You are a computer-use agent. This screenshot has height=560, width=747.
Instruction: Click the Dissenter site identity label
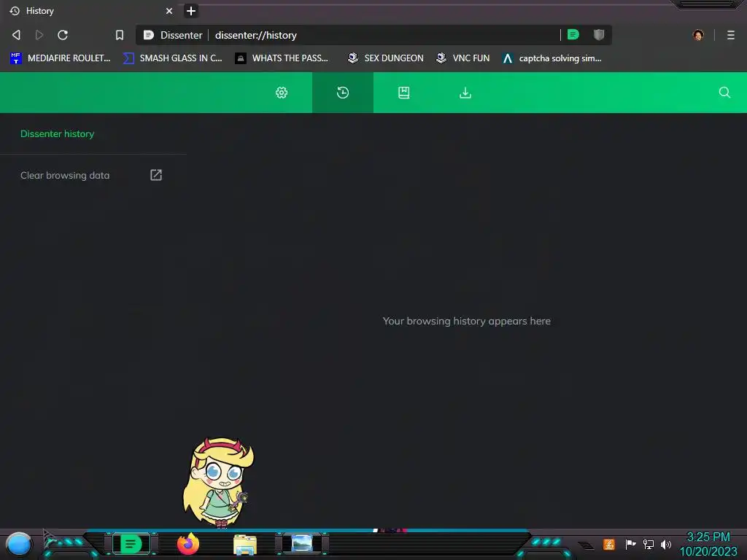coord(174,35)
